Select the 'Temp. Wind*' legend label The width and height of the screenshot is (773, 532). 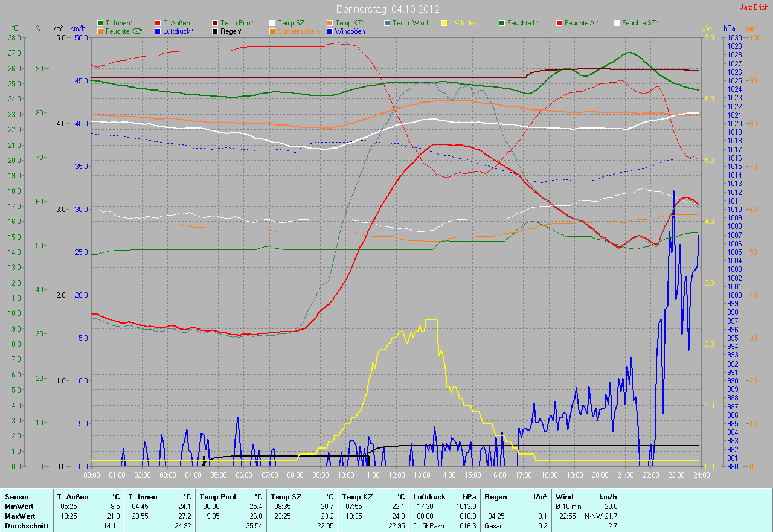coord(411,23)
